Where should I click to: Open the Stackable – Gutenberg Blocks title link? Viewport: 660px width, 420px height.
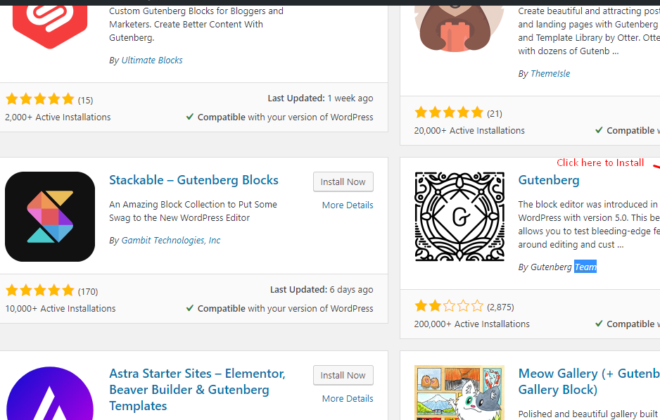click(x=194, y=180)
